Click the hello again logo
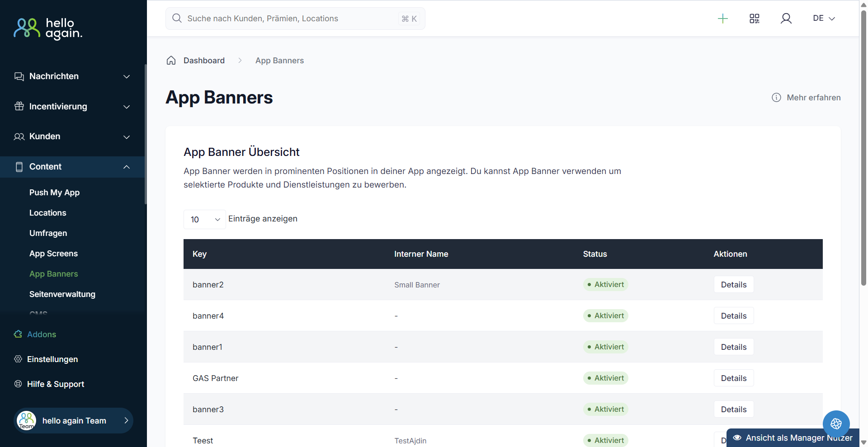868x447 pixels. point(48,28)
